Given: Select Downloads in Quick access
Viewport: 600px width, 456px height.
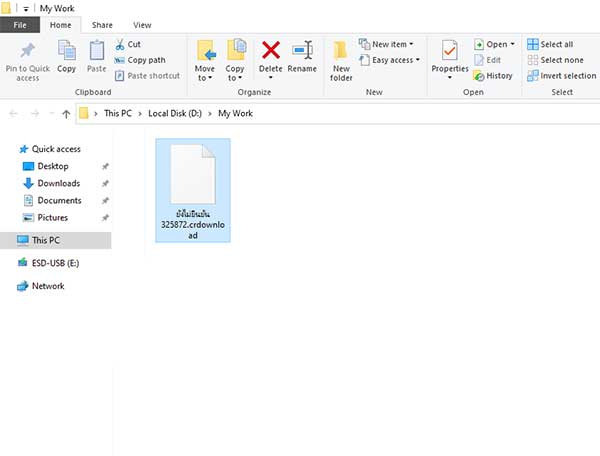Looking at the screenshot, I should coord(58,183).
